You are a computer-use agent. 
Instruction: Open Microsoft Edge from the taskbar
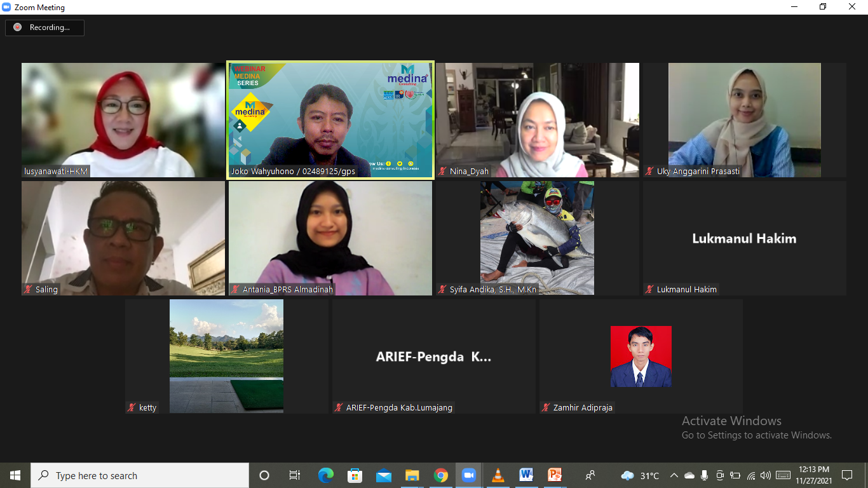[x=326, y=475]
